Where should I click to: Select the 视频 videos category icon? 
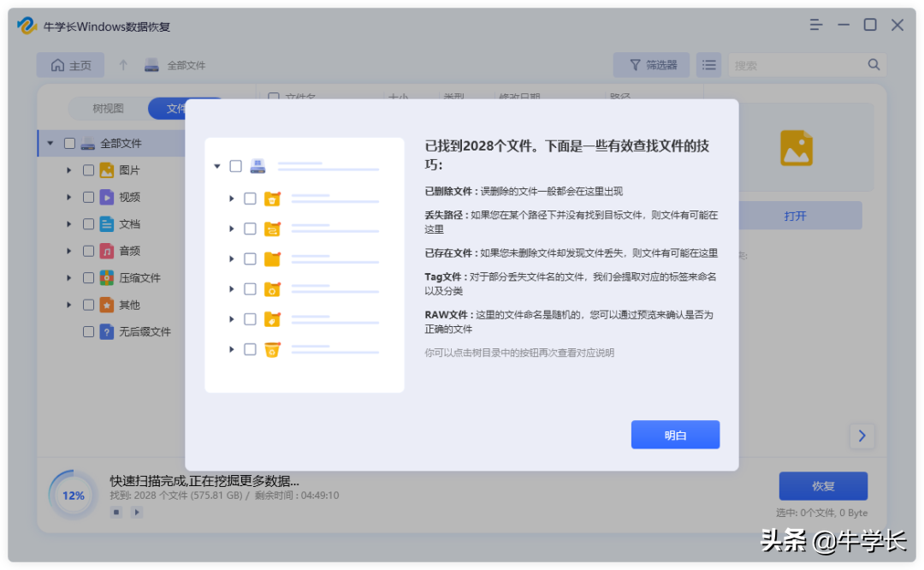105,197
